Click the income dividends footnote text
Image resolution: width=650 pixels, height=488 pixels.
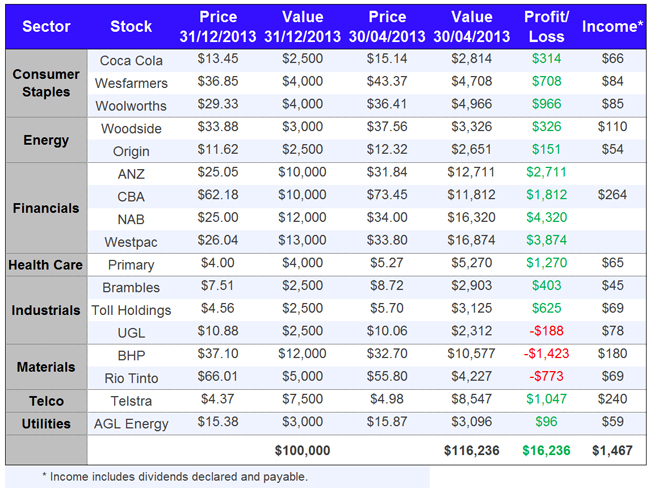[x=174, y=476]
